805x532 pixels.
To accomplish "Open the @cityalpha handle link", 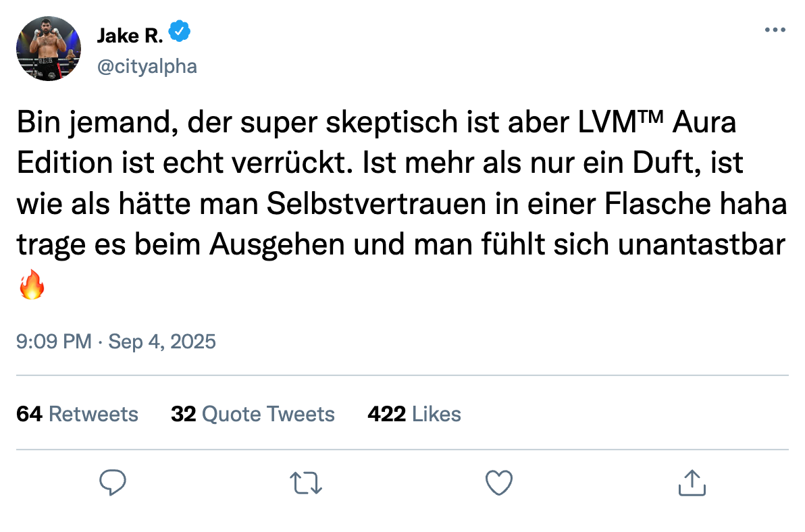I will pos(147,67).
